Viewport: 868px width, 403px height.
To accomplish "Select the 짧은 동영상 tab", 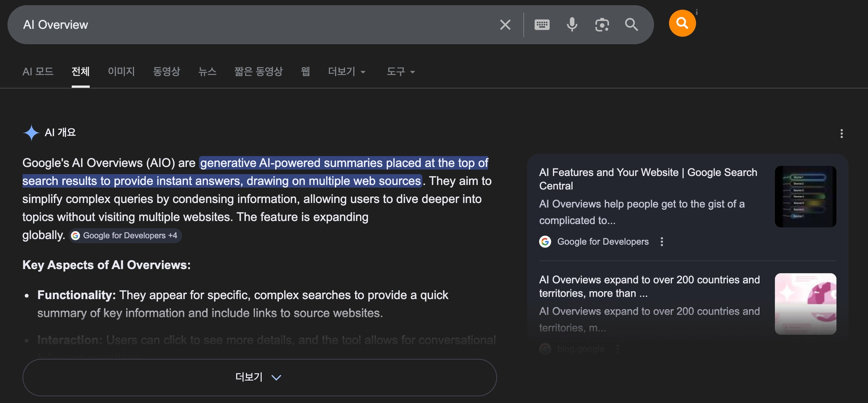I will click(x=258, y=72).
